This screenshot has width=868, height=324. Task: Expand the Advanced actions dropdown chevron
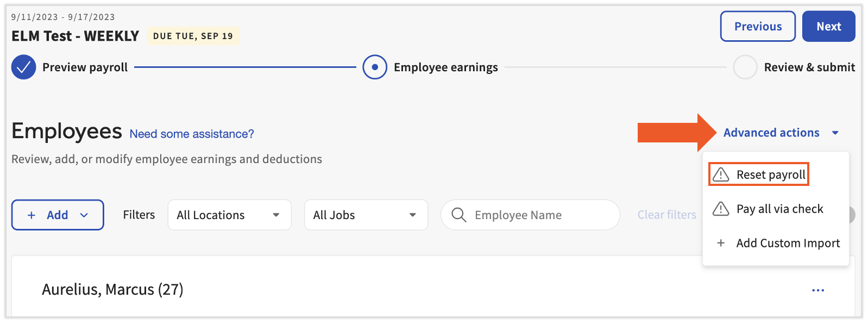tap(836, 132)
